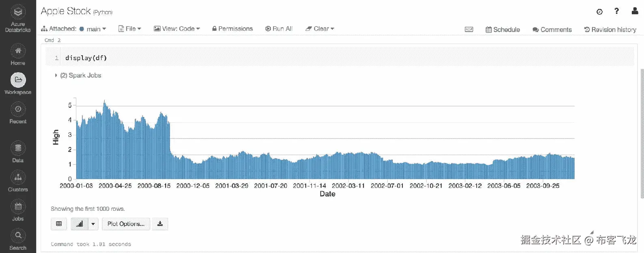Open the Clear dropdown menu
This screenshot has width=644, height=253.
[320, 29]
